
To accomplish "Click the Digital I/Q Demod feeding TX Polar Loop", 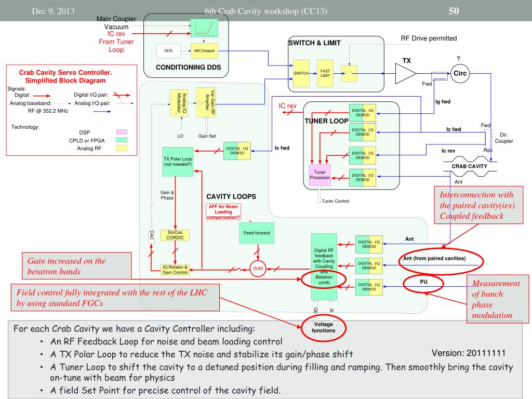I will point(237,151).
